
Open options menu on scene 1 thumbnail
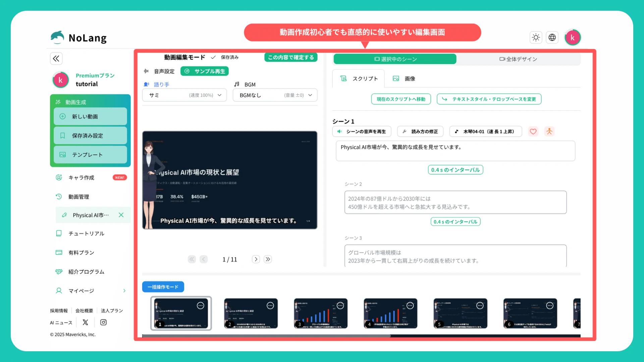click(x=201, y=305)
